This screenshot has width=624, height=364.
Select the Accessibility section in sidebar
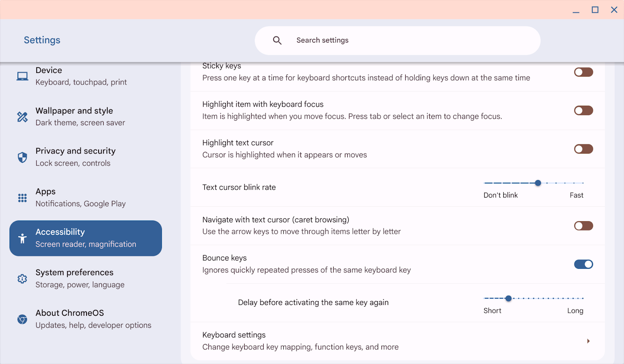coord(85,238)
